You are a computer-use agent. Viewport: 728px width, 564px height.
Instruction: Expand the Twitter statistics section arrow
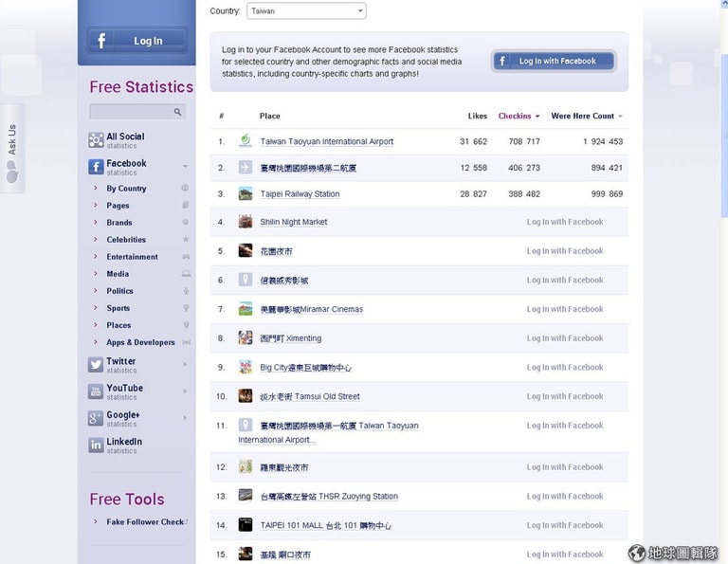[x=185, y=364]
